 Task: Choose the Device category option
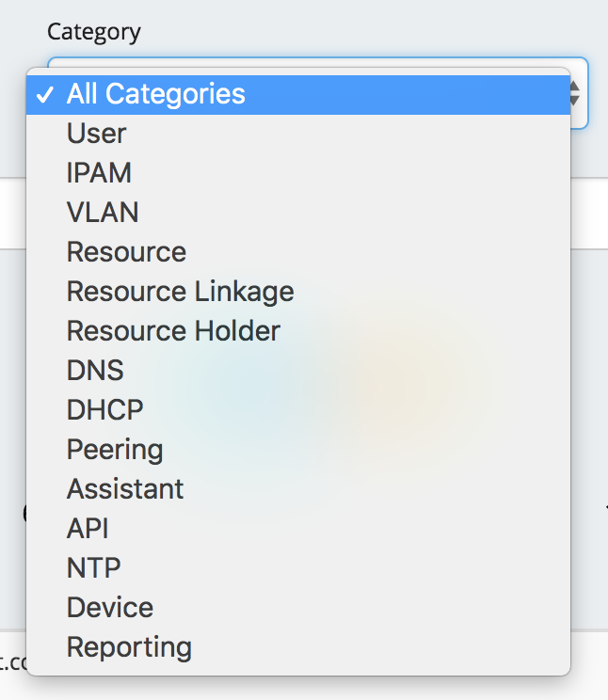(109, 608)
